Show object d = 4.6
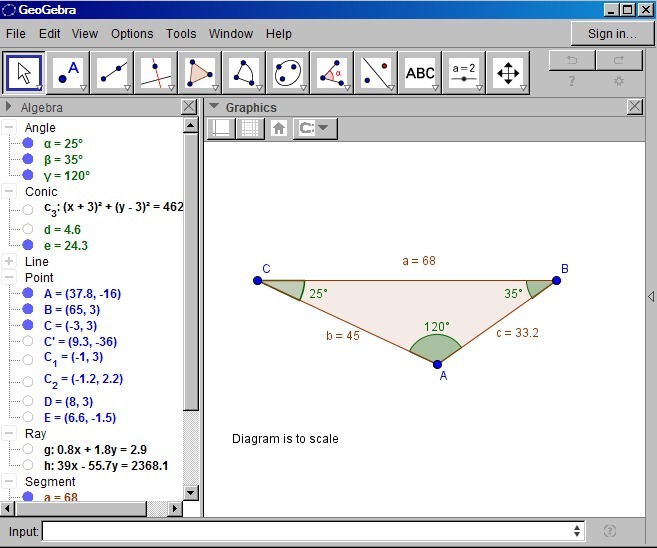 point(28,229)
